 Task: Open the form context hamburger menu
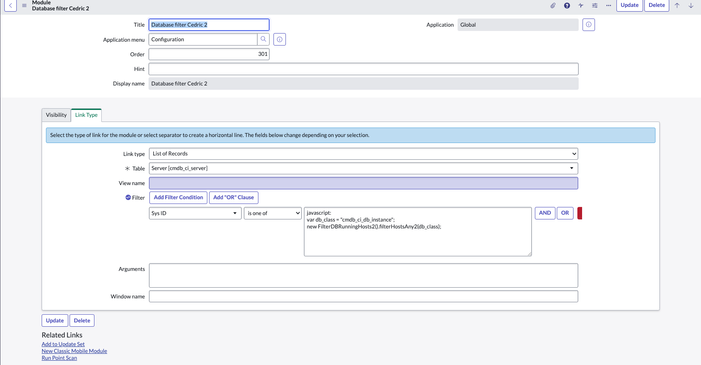pos(24,5)
